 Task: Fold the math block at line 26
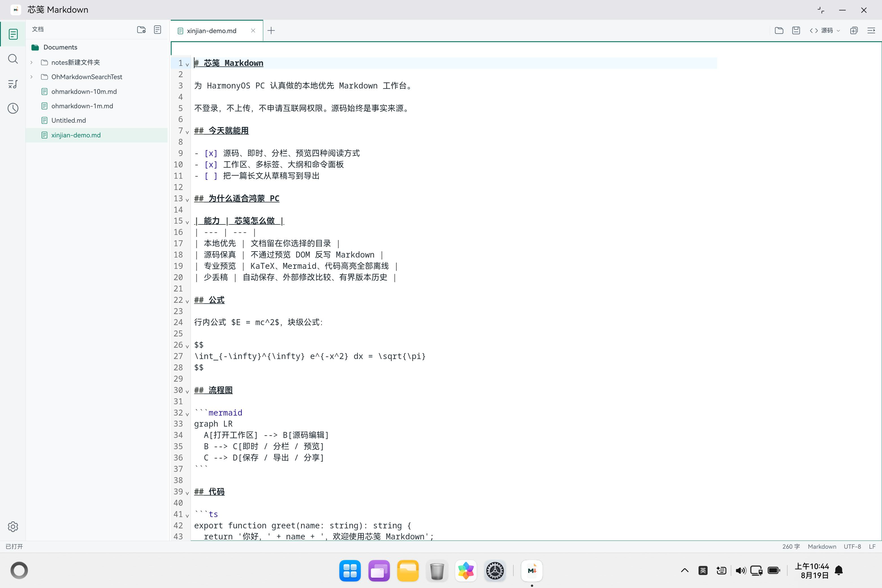click(x=187, y=347)
